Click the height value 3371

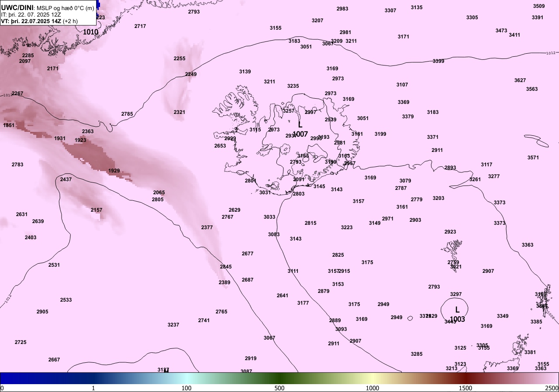pyautogui.click(x=433, y=137)
